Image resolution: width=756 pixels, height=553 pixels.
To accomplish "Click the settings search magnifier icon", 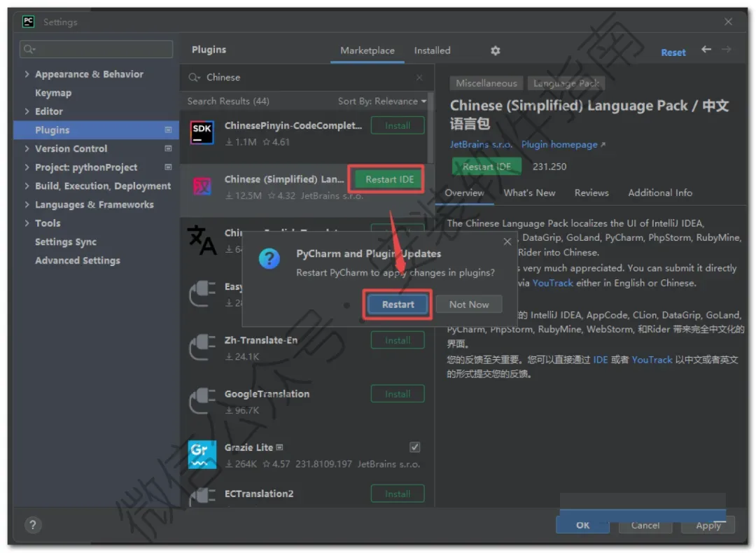I will 29,49.
